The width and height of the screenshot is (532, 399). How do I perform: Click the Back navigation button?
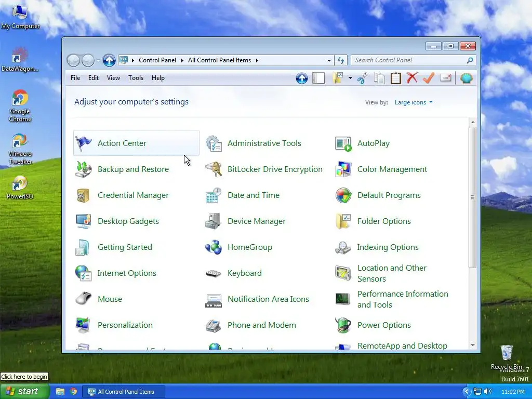pos(73,60)
